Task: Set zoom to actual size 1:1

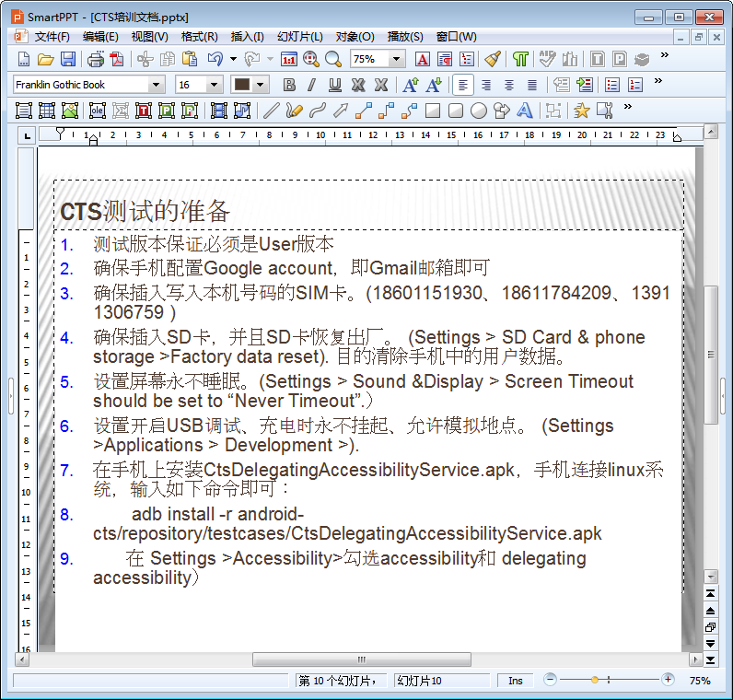Action: click(289, 59)
